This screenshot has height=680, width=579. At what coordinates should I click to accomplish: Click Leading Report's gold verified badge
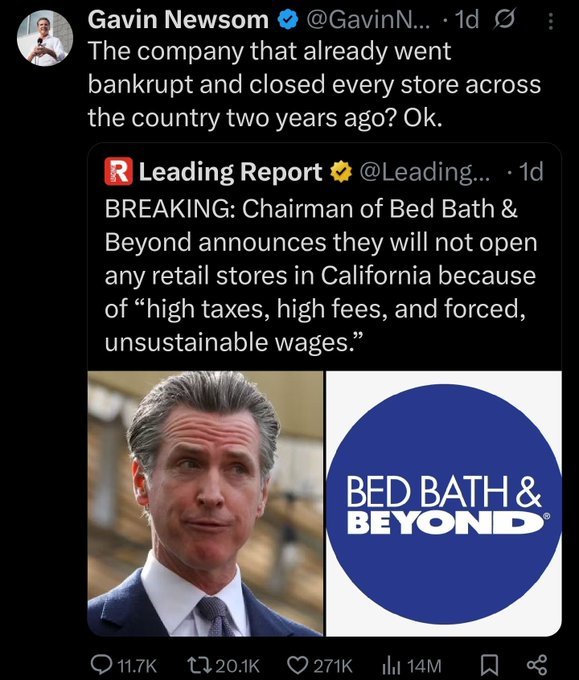pyautogui.click(x=341, y=172)
